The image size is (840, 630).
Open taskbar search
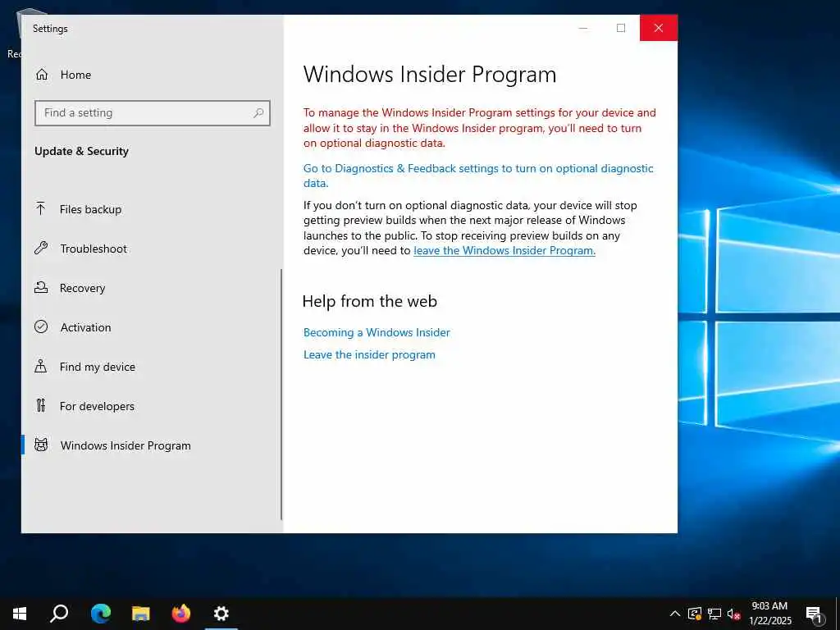[59, 614]
